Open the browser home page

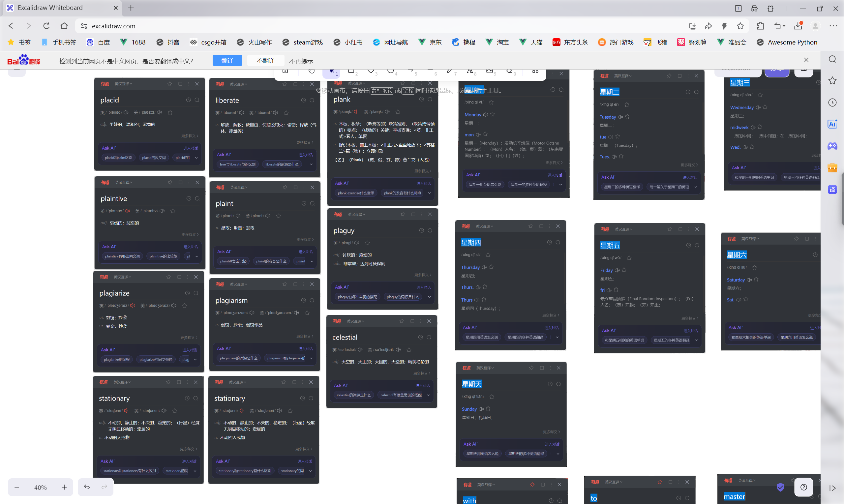(x=64, y=26)
